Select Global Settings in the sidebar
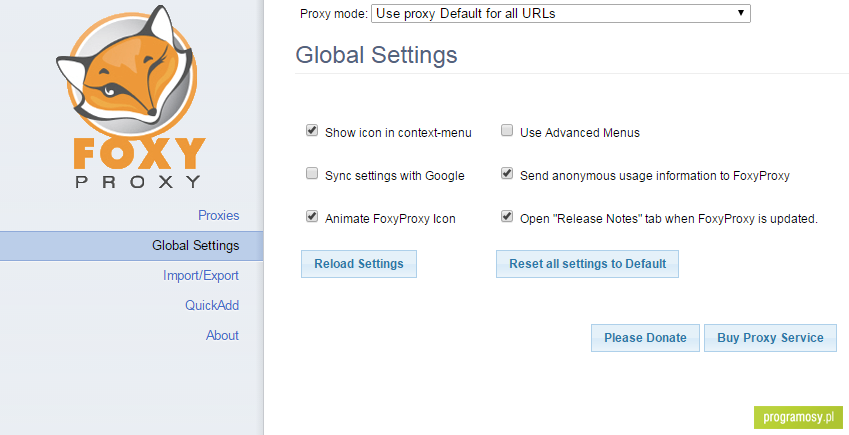The height and width of the screenshot is (435, 849). [x=132, y=245]
